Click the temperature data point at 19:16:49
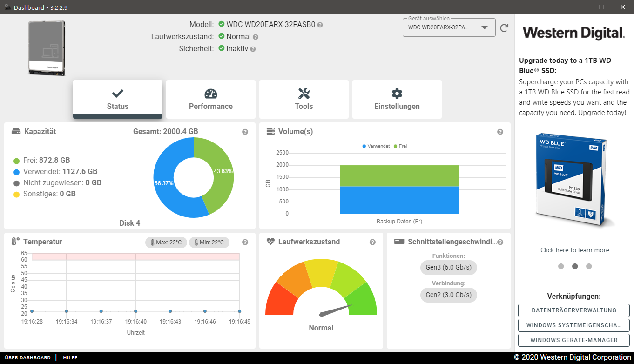The width and height of the screenshot is (634, 364). [239, 311]
